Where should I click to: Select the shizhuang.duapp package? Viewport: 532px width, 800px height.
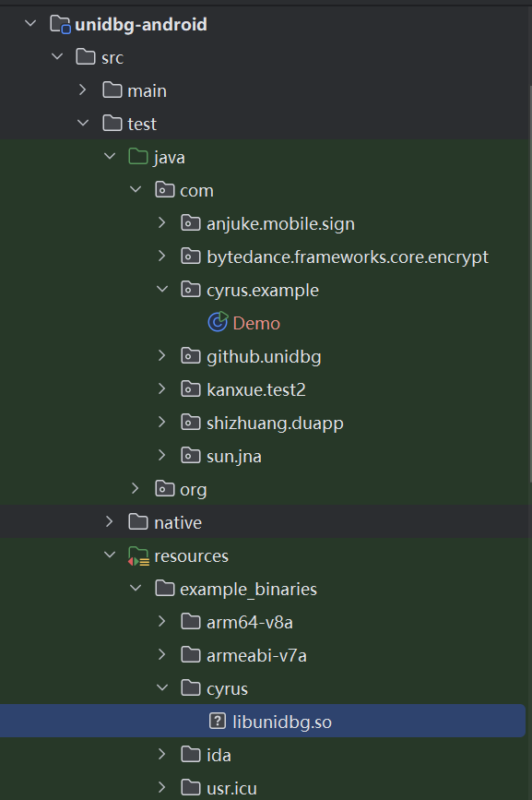(x=275, y=423)
